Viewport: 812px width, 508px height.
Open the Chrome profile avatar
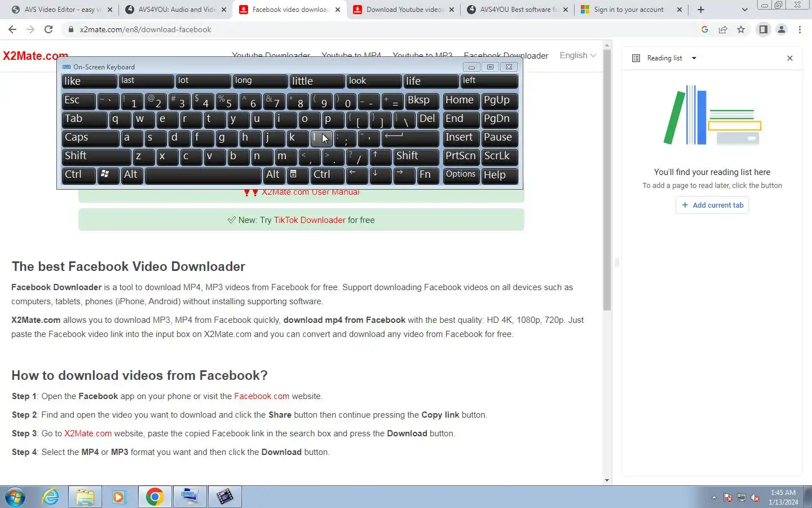(782, 29)
